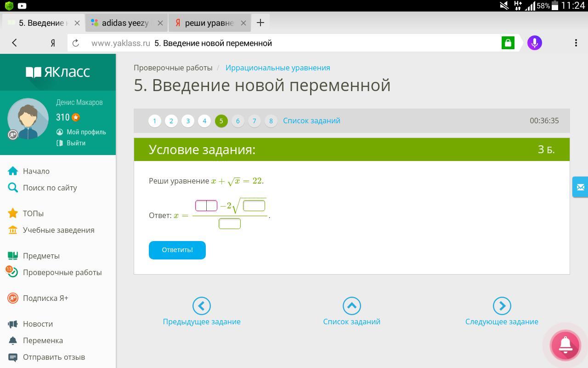Open the browser three-dot overflow menu
588x368 pixels.
[x=576, y=43]
